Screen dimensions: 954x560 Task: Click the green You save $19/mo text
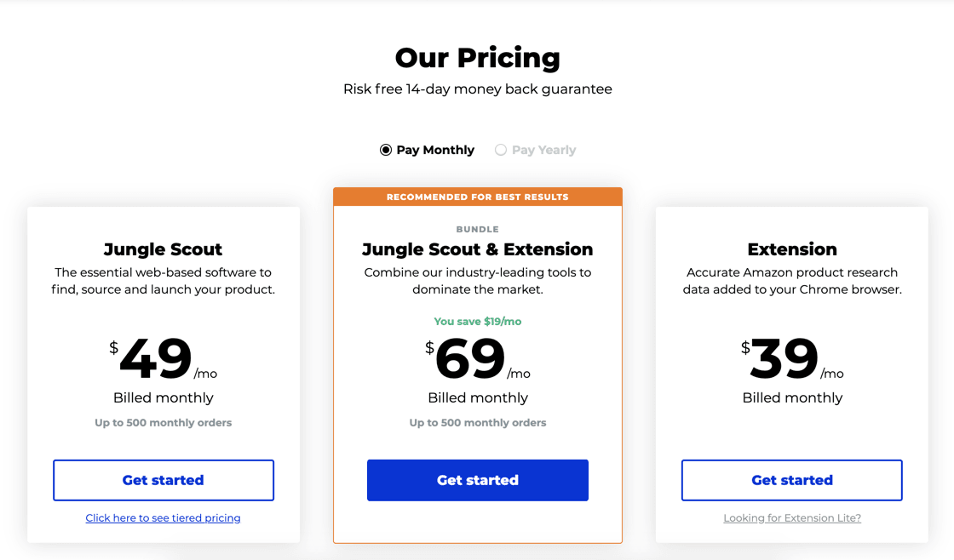coord(478,322)
